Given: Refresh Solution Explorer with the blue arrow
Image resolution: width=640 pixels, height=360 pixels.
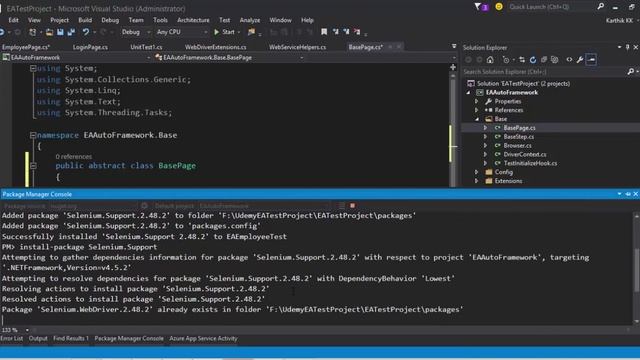Looking at the screenshot, I should pos(533,60).
